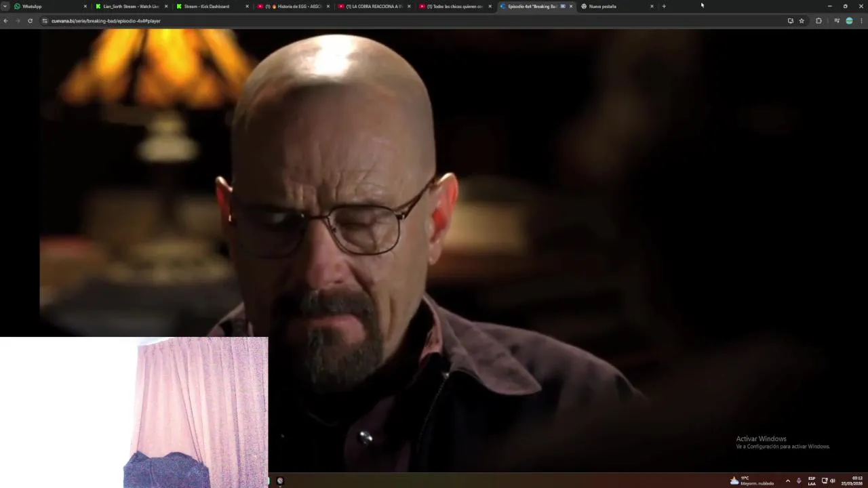Viewport: 868px width, 488px height.
Task: Close the Historia de EGG tab
Action: coord(328,6)
